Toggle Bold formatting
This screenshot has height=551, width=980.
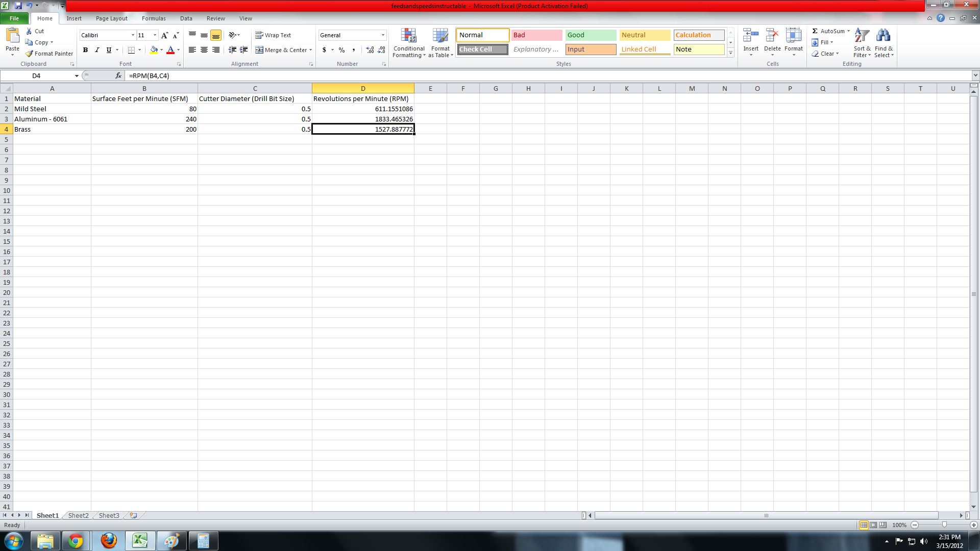pyautogui.click(x=85, y=50)
